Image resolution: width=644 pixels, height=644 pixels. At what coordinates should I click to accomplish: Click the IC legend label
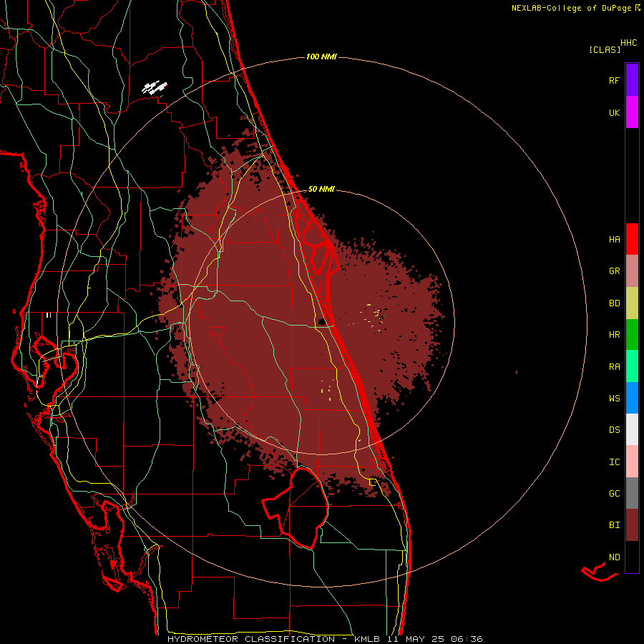[615, 462]
